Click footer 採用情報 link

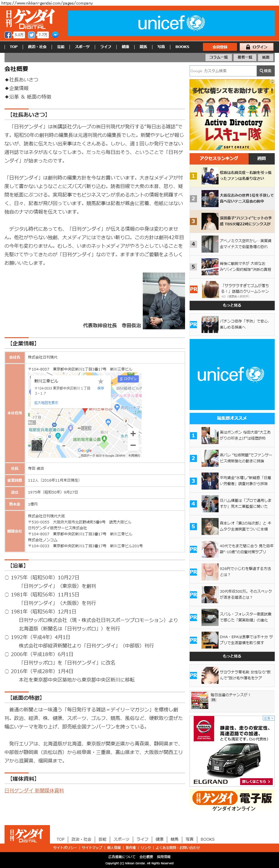(x=163, y=857)
